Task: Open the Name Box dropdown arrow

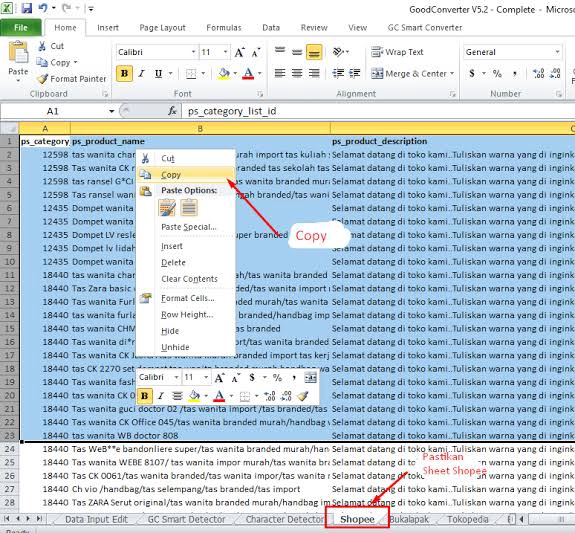Action: [x=111, y=111]
